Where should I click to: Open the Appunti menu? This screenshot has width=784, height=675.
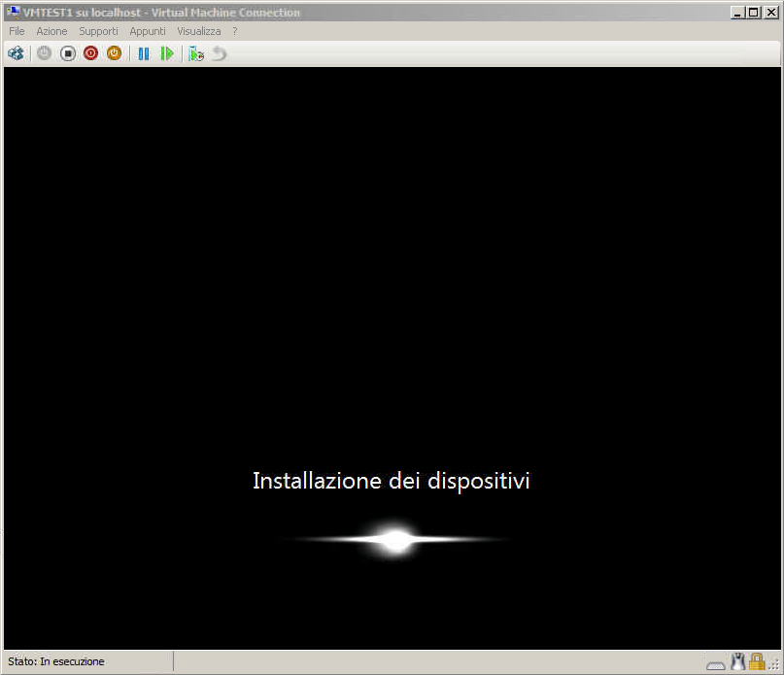click(x=148, y=31)
